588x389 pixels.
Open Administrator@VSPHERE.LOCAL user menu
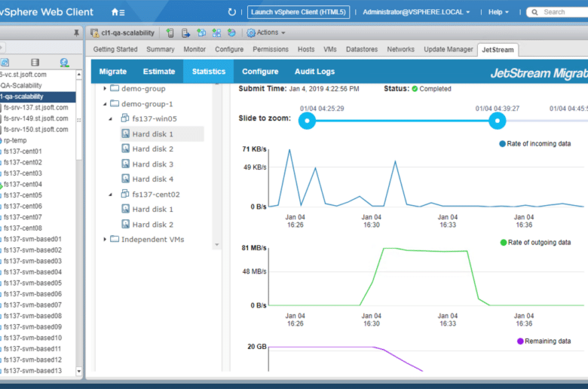[x=416, y=12]
